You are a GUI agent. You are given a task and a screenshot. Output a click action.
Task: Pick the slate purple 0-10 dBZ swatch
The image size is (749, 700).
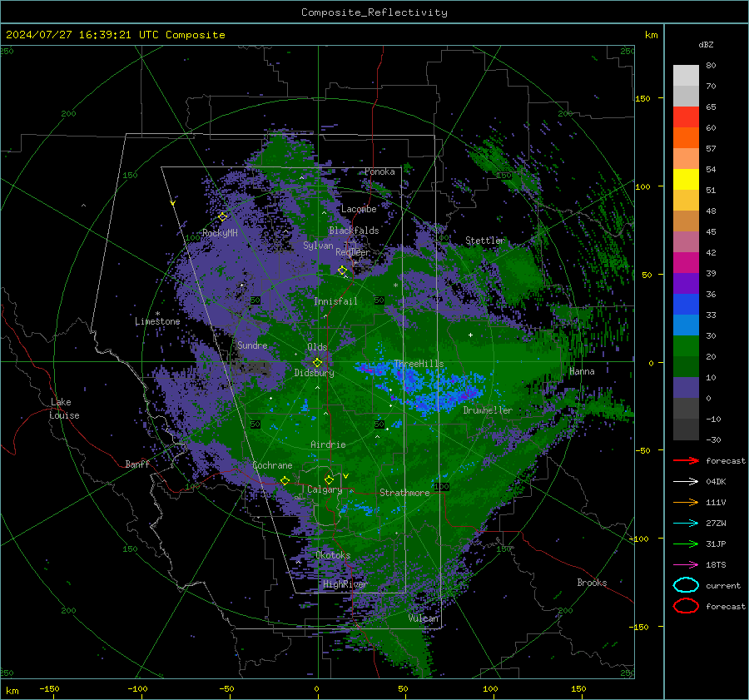point(686,387)
